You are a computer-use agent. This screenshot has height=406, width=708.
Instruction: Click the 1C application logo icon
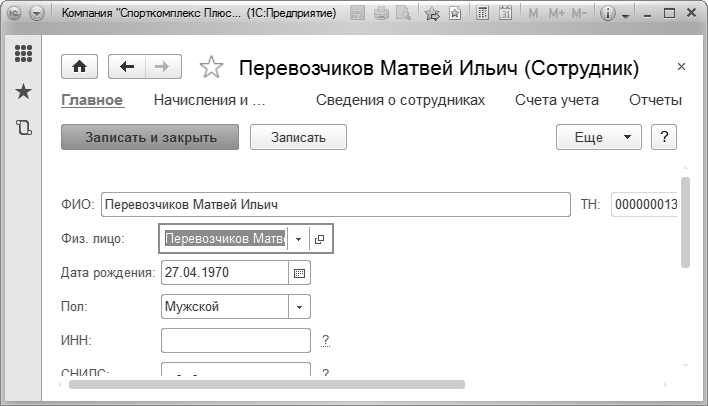(14, 14)
